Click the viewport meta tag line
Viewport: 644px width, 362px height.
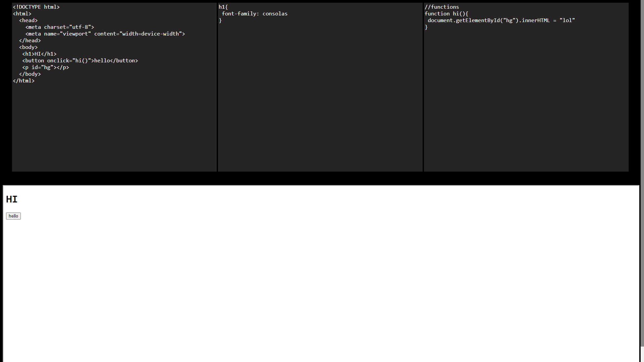click(x=105, y=34)
